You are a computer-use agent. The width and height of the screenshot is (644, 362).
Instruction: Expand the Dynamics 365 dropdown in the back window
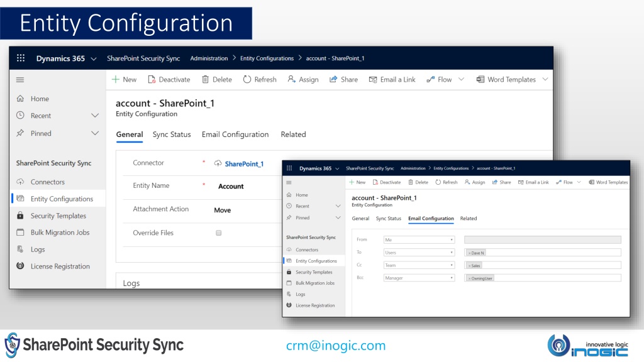94,58
